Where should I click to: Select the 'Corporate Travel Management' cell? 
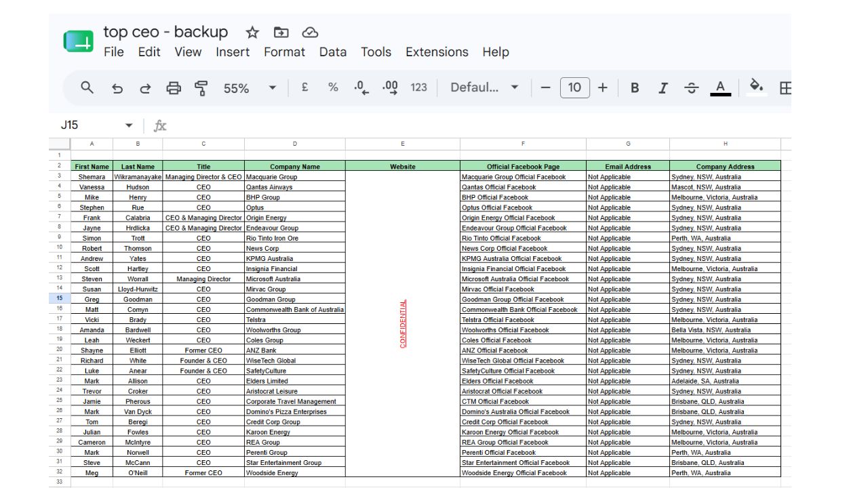(x=295, y=401)
